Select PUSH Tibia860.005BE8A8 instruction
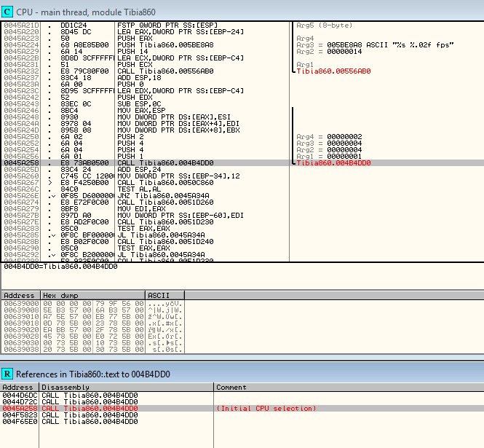This screenshot has height=448, width=484. click(165, 45)
